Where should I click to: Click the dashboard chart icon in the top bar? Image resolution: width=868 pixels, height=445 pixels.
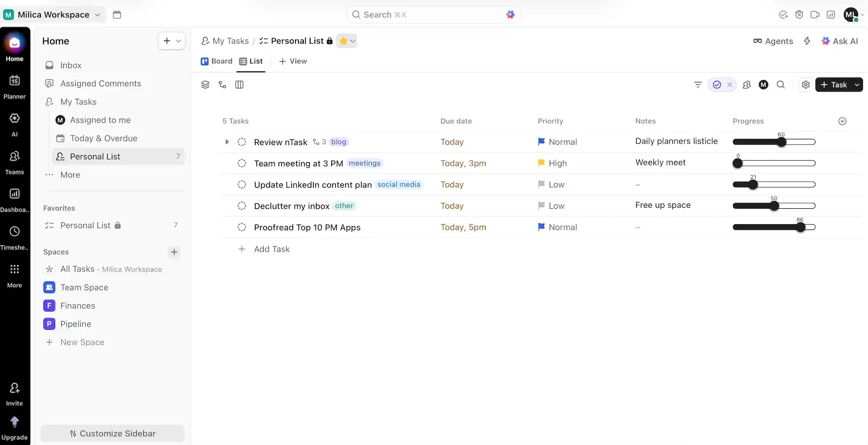(831, 14)
